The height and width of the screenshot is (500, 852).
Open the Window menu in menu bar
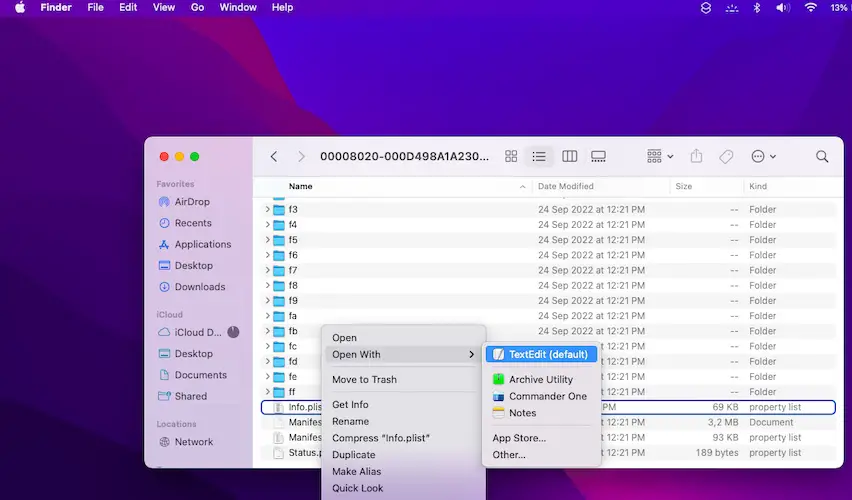coord(238,7)
